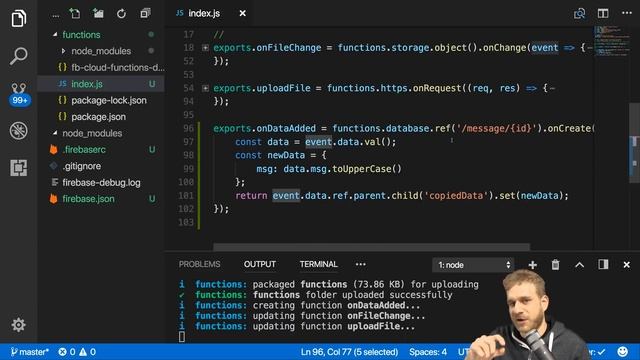Screen dimensions: 640x360
Task: Close the index.js editor tab
Action: pos(242,13)
